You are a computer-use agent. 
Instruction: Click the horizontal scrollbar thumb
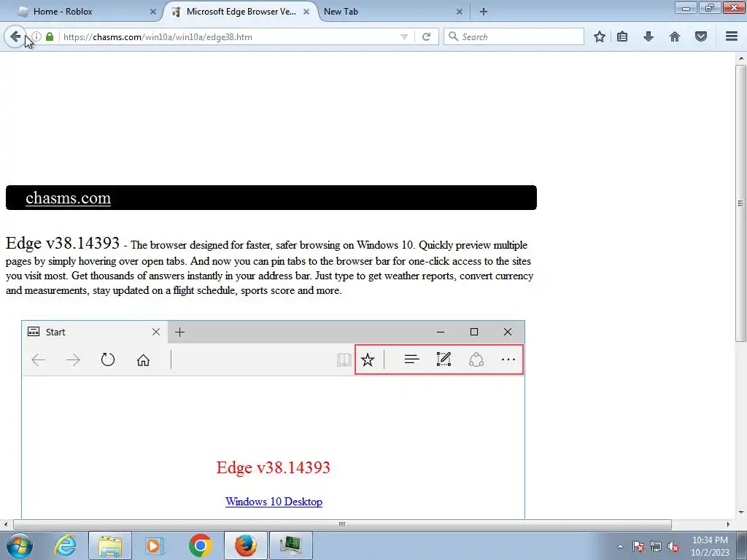[x=342, y=524]
